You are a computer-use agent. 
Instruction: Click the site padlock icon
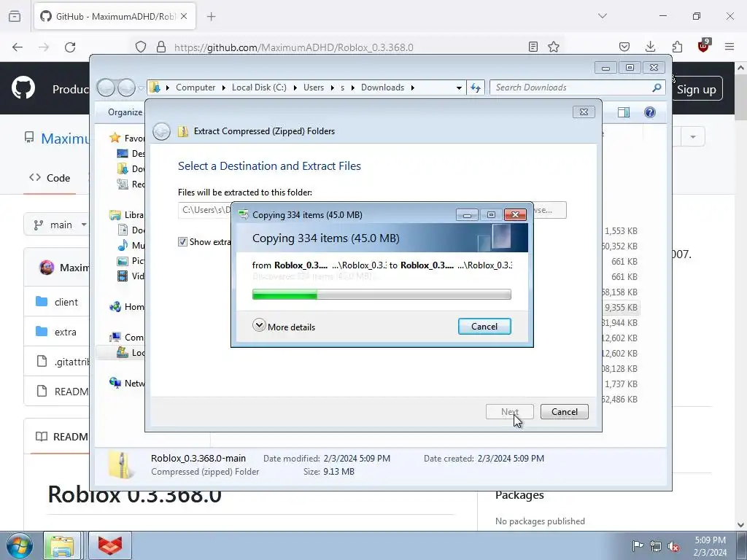(x=161, y=47)
